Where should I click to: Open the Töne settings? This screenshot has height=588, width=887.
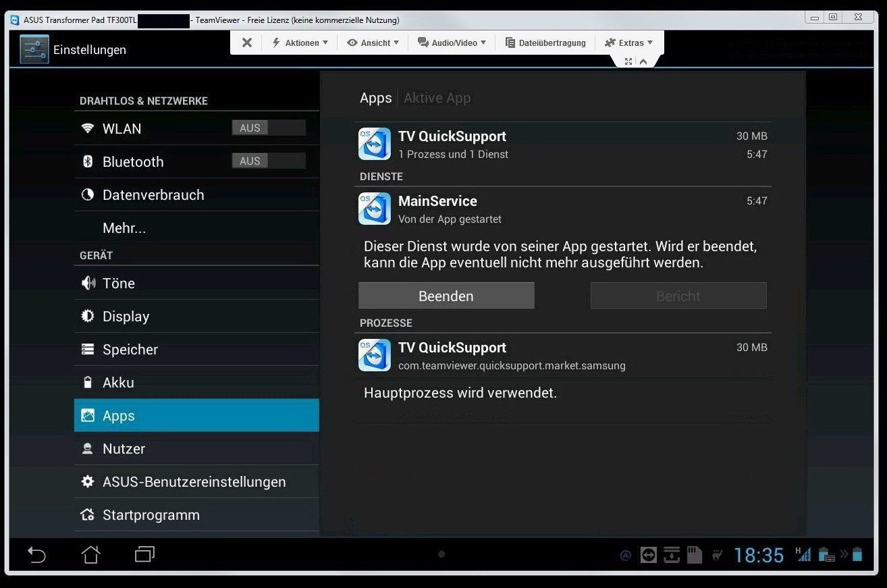pyautogui.click(x=196, y=283)
